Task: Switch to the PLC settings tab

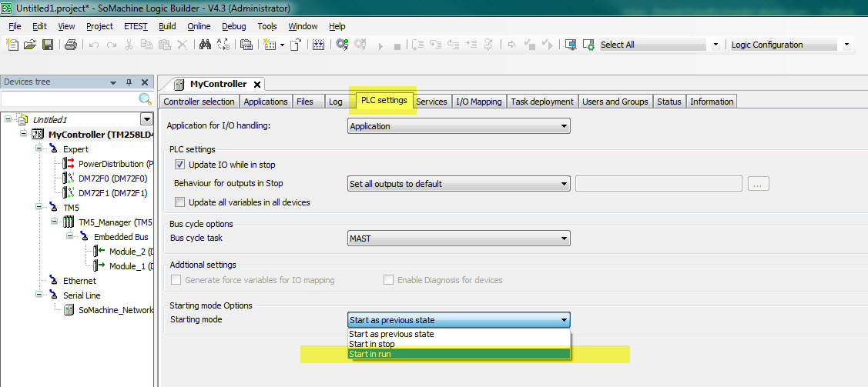Action: [x=384, y=101]
